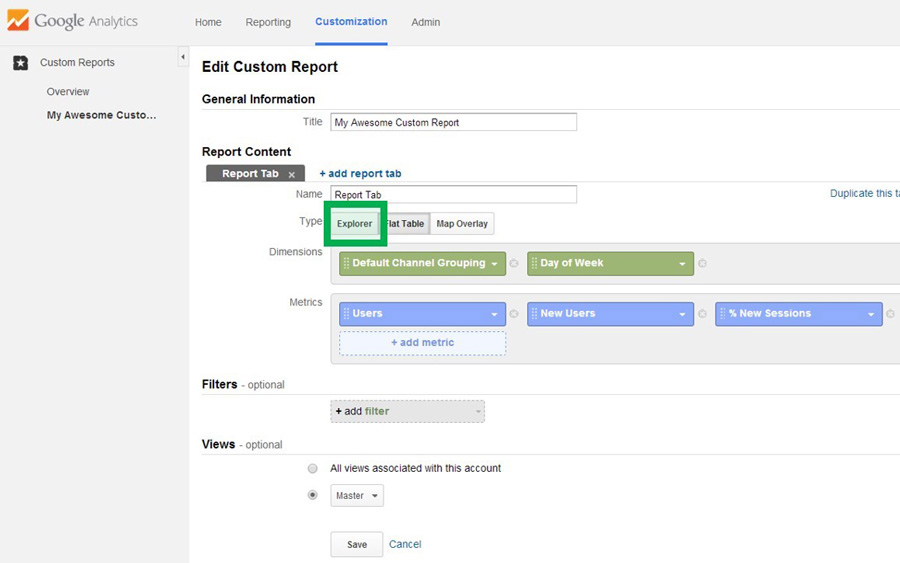Close the Report Tab using its x icon
The height and width of the screenshot is (563, 900).
(x=292, y=174)
